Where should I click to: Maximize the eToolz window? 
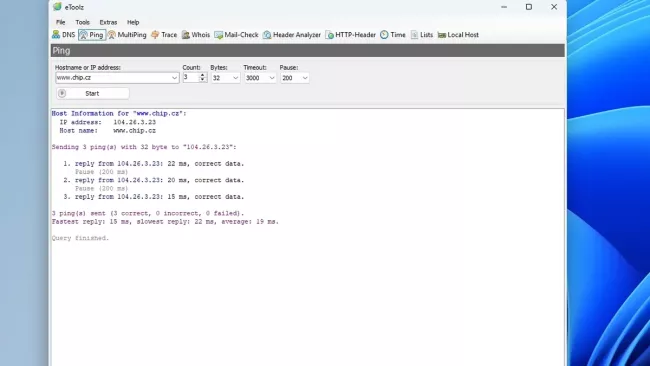click(529, 7)
